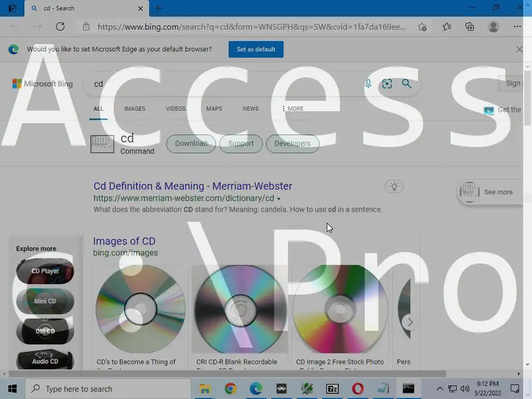Open the taskbar clock showing 9:12 PM
The width and height of the screenshot is (532, 399).
(x=487, y=389)
